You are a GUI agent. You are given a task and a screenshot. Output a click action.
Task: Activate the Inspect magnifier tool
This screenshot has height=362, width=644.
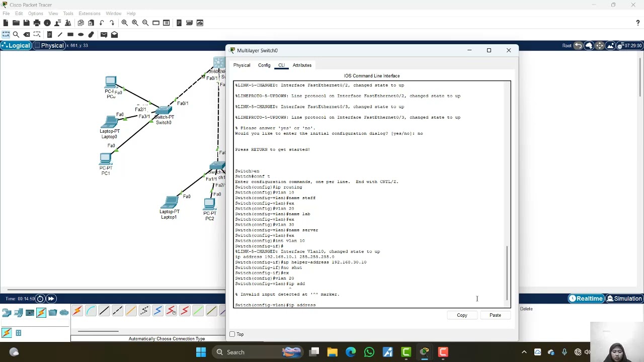coord(16,35)
